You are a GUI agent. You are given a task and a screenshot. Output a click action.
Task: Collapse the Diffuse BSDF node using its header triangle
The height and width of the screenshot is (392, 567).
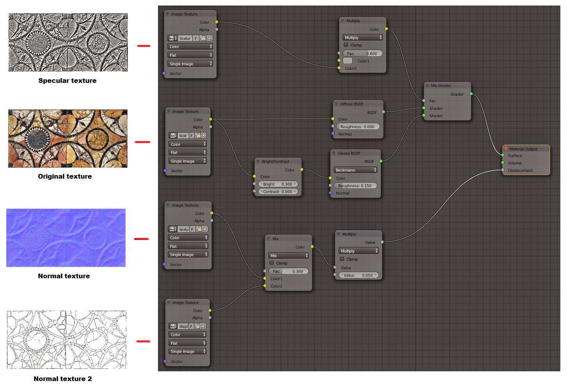coord(336,104)
